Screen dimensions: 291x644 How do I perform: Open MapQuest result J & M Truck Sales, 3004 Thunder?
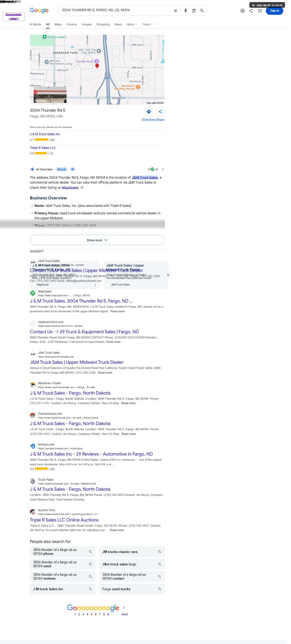click(x=81, y=301)
